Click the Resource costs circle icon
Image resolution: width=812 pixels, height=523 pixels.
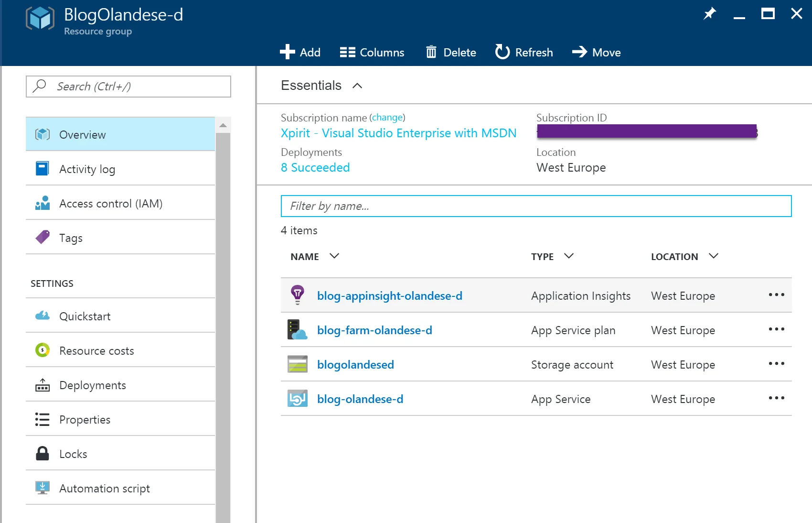tap(43, 350)
